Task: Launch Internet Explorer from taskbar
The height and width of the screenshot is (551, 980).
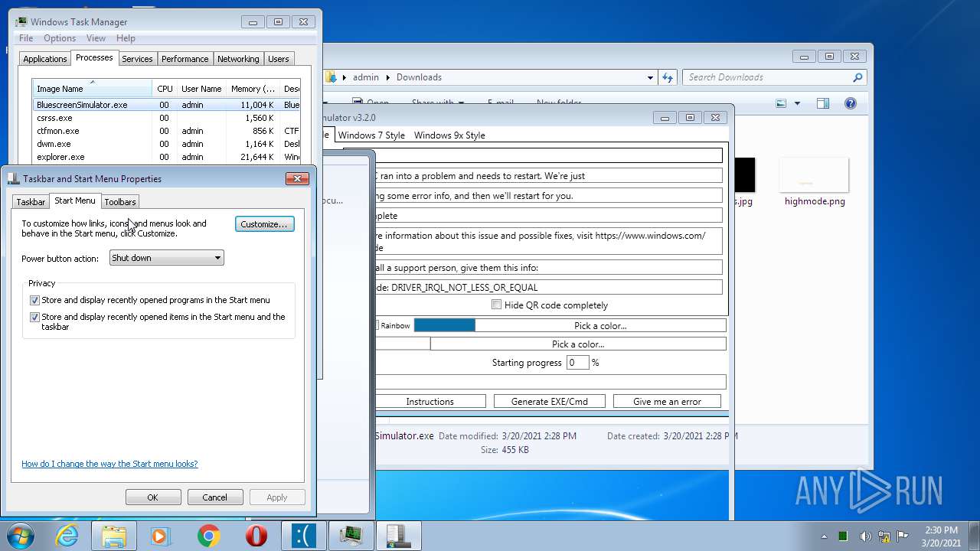Action: tap(67, 536)
